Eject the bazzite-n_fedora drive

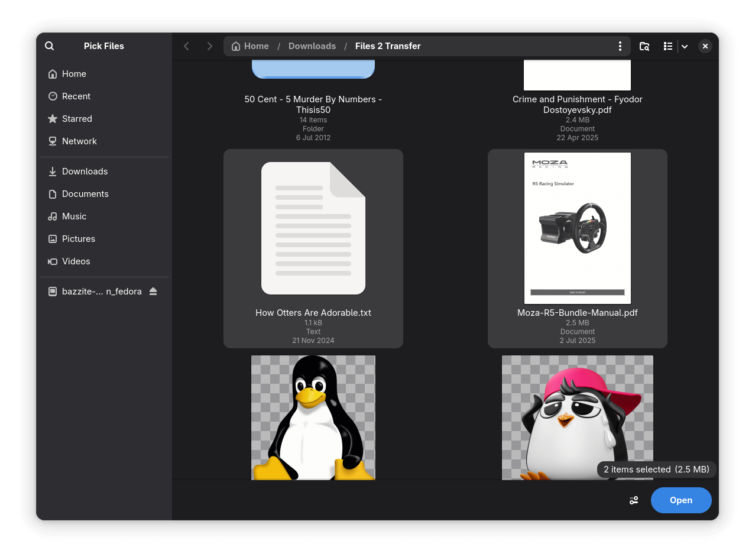click(x=153, y=291)
